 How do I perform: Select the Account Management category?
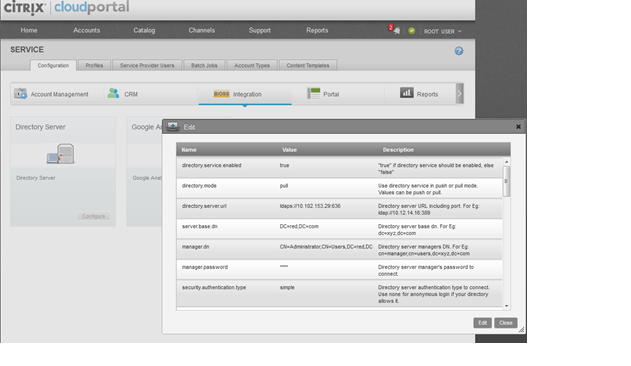[x=60, y=94]
